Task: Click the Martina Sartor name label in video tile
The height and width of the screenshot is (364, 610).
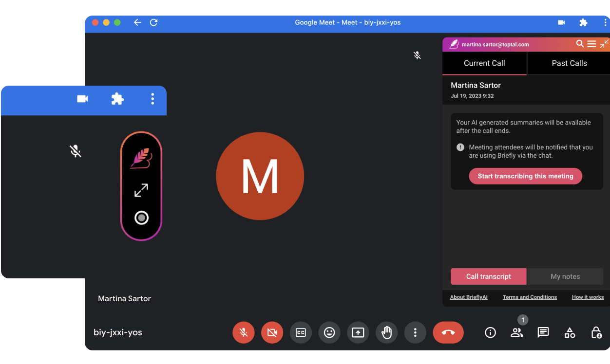Action: click(x=124, y=299)
